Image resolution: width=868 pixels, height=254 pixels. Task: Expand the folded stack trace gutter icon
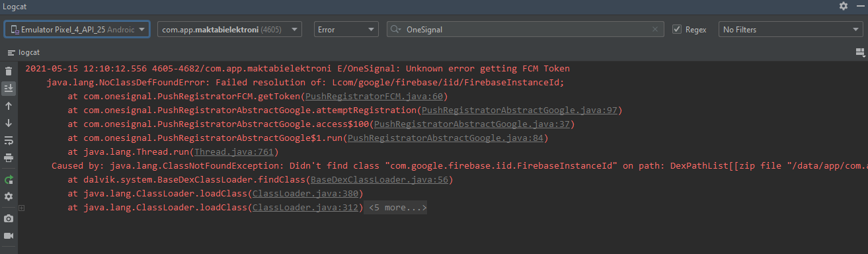pos(22,208)
